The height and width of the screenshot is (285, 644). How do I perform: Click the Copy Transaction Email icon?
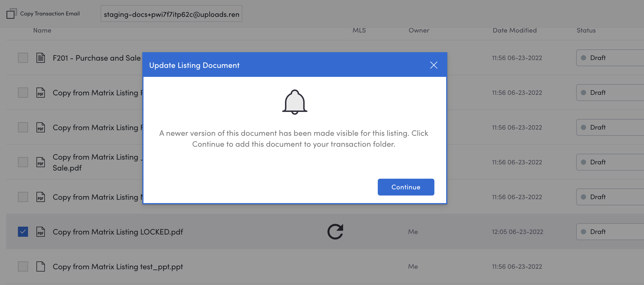(11, 13)
